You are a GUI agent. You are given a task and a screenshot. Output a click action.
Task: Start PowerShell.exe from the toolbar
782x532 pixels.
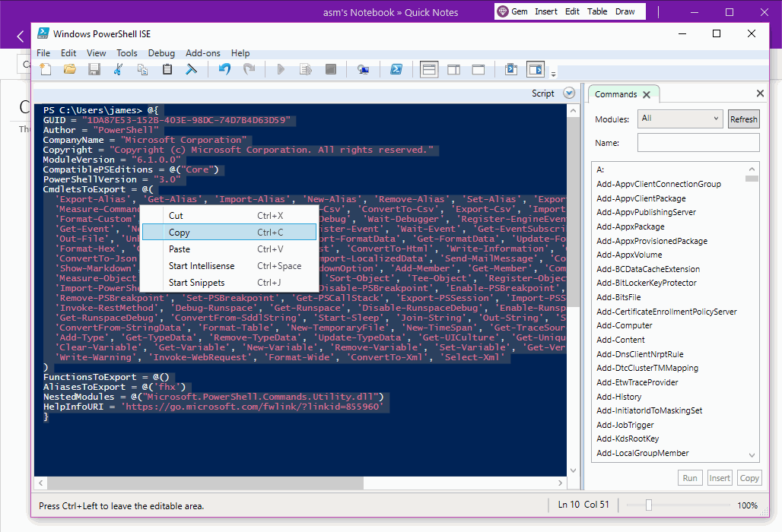[x=396, y=69]
